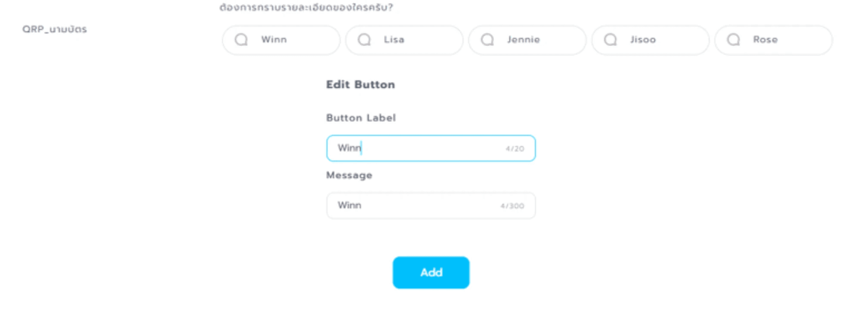Choose the Jisoo quick reply button
868x309 pixels.
click(x=651, y=40)
